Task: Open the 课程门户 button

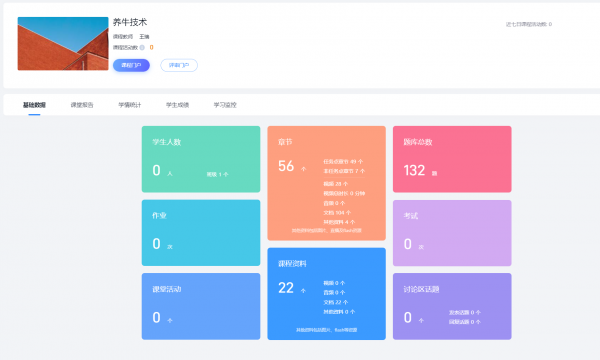Action: 131,65
